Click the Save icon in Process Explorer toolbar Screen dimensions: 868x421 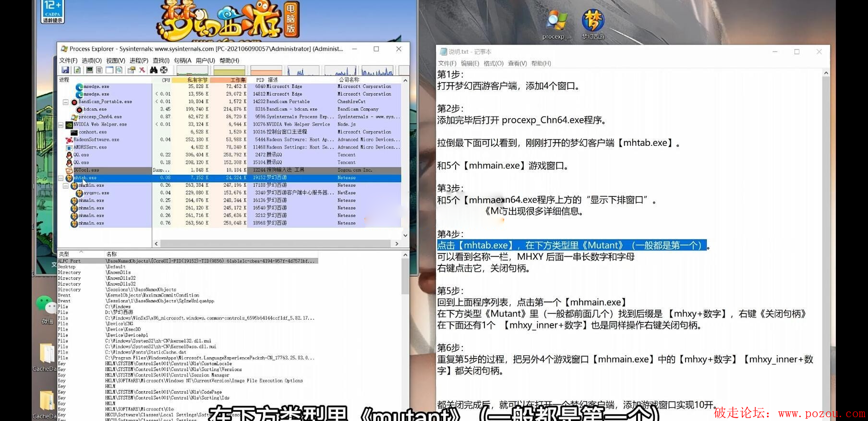point(65,70)
